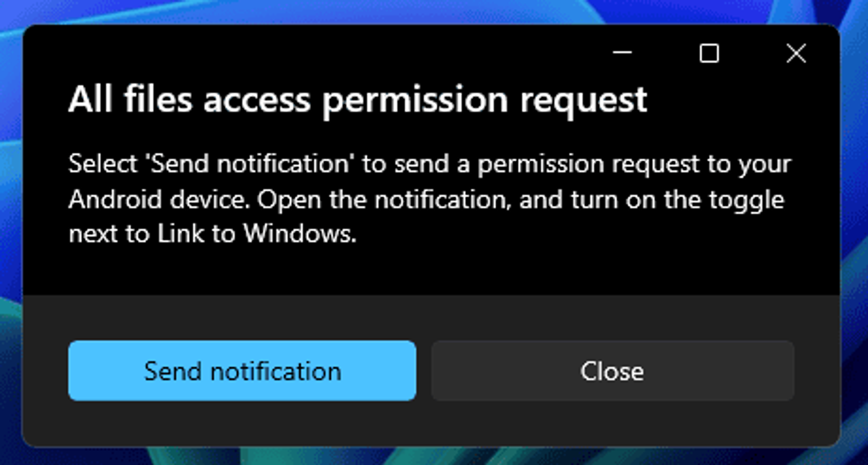868x465 pixels.
Task: Close the window using the X icon
Action: (796, 53)
